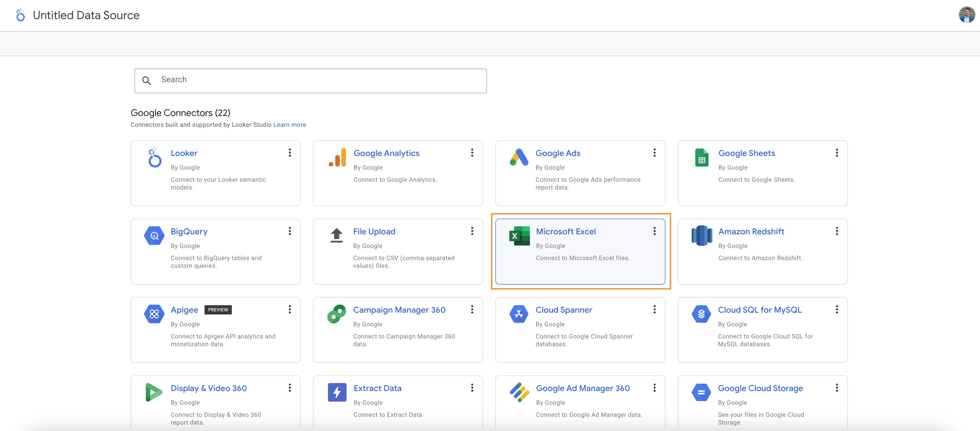Select the Google Analytics connector title
Screen dimensions: 980x431
click(x=386, y=153)
